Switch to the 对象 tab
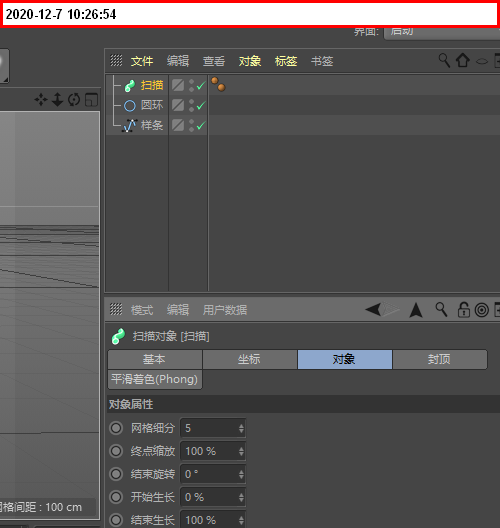Screen dimensions: 500x528 click(344, 359)
